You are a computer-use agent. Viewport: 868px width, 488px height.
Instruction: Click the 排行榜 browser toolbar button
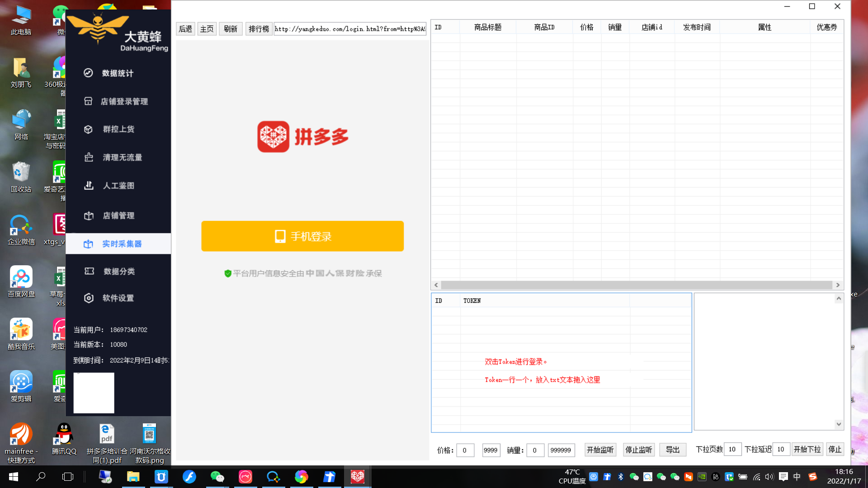(259, 29)
